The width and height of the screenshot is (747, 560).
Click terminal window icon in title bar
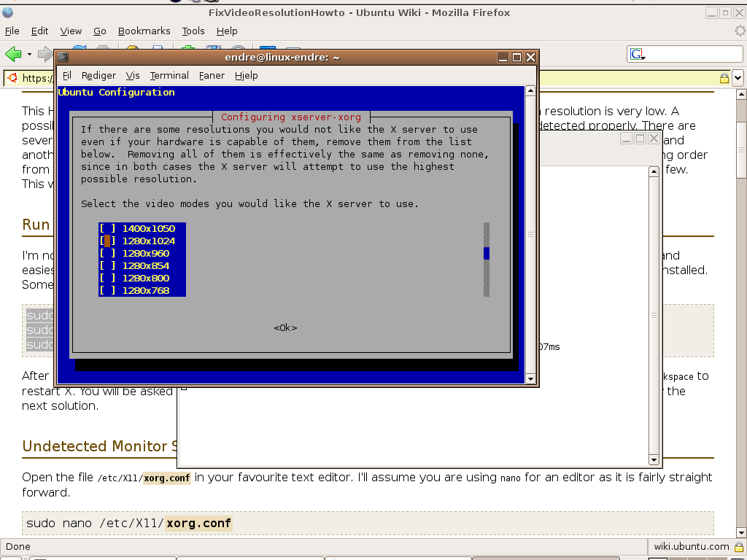coord(63,57)
